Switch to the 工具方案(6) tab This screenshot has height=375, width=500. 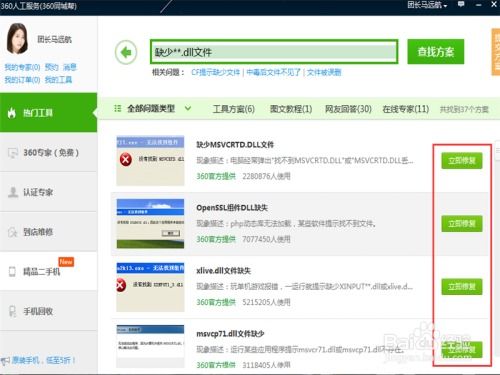pos(234,109)
